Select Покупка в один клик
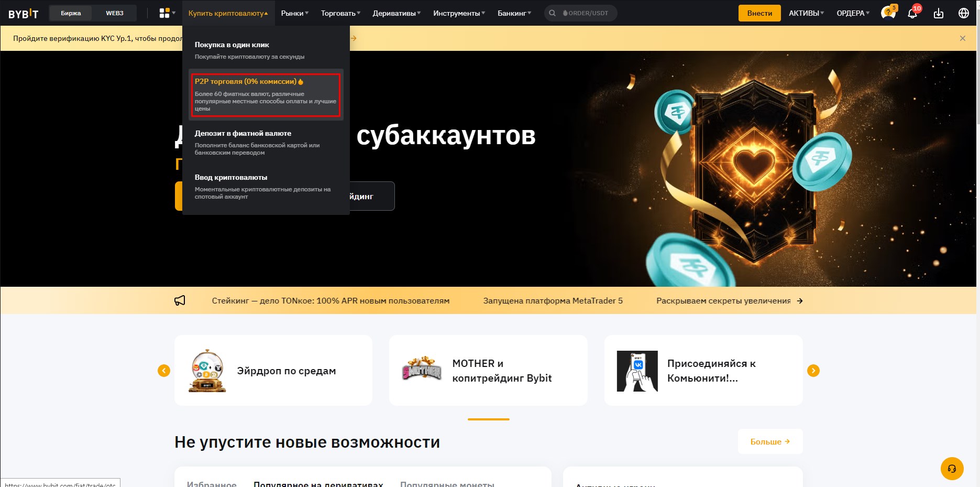Image resolution: width=980 pixels, height=487 pixels. (266, 50)
